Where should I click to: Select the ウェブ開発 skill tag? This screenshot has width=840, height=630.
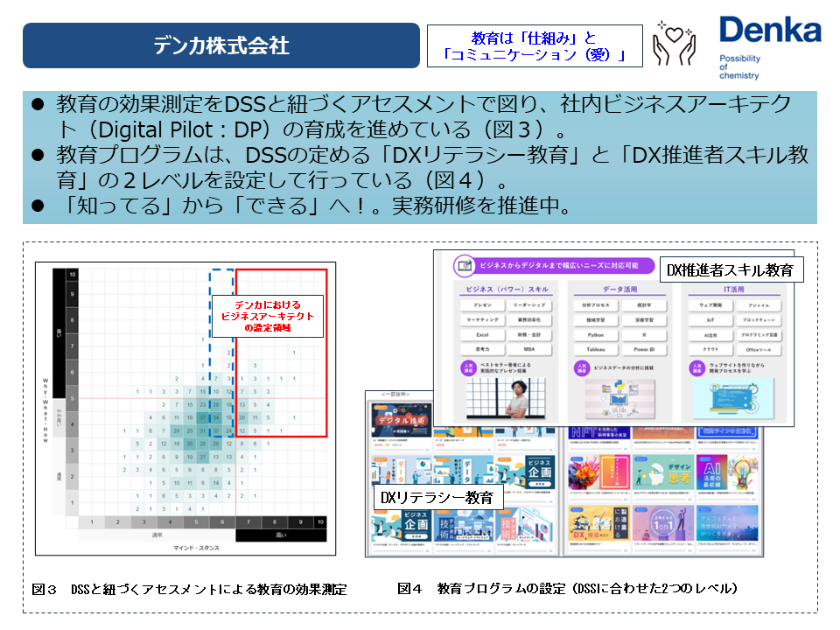click(710, 305)
